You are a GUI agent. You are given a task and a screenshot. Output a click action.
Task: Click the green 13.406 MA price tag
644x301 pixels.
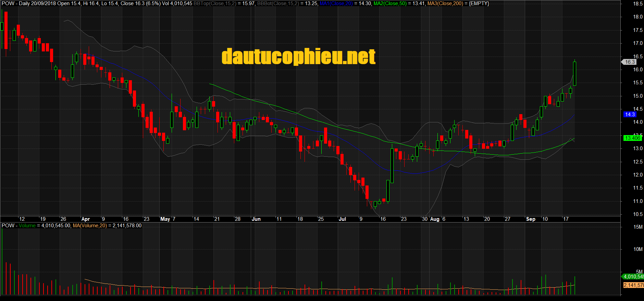point(632,138)
